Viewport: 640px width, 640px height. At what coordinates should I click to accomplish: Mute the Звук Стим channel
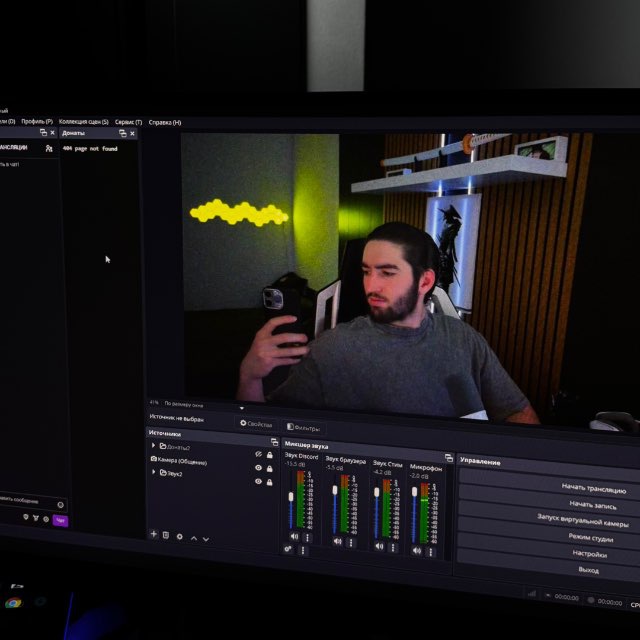pyautogui.click(x=379, y=546)
